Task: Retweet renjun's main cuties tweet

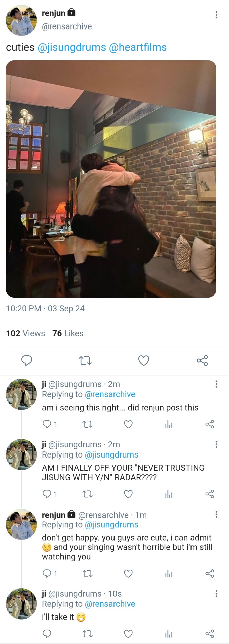Action: pyautogui.click(x=85, y=360)
